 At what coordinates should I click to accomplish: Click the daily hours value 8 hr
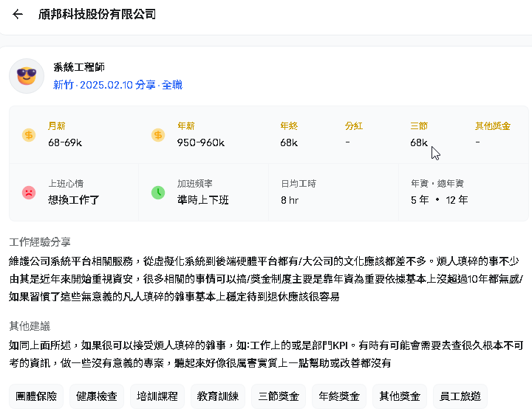(x=290, y=200)
